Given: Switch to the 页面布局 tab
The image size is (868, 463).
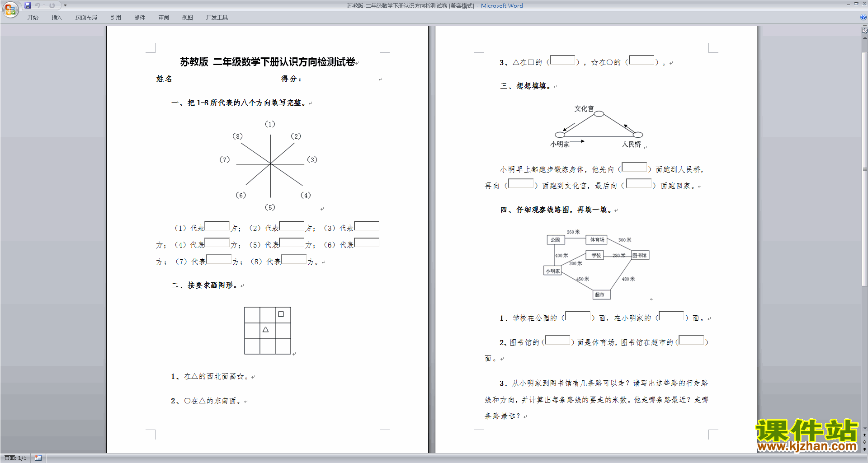Looking at the screenshot, I should 86,18.
